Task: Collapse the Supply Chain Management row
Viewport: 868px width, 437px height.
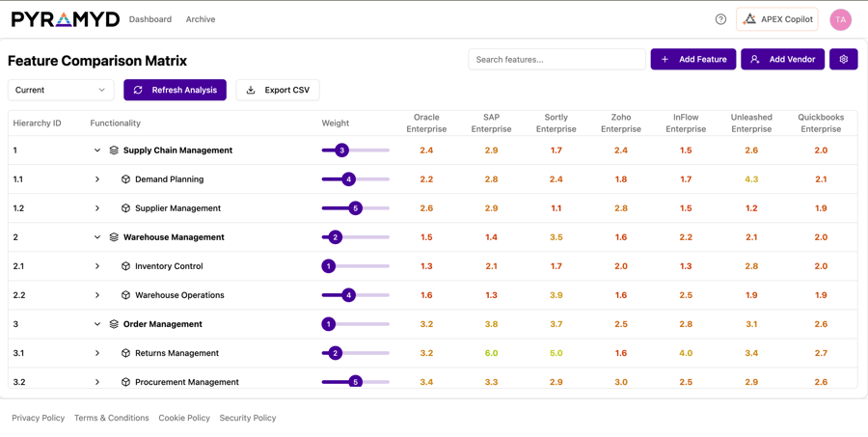Action: point(97,150)
